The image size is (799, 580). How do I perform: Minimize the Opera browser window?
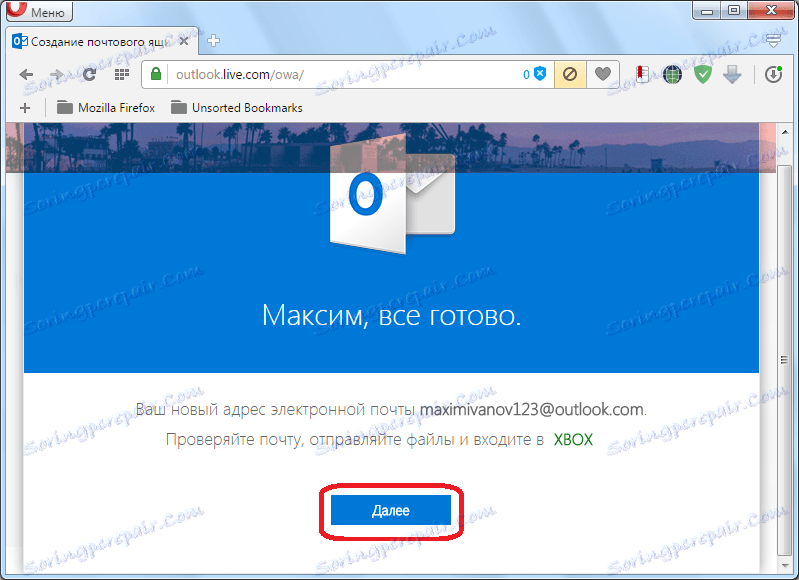pyautogui.click(x=706, y=10)
